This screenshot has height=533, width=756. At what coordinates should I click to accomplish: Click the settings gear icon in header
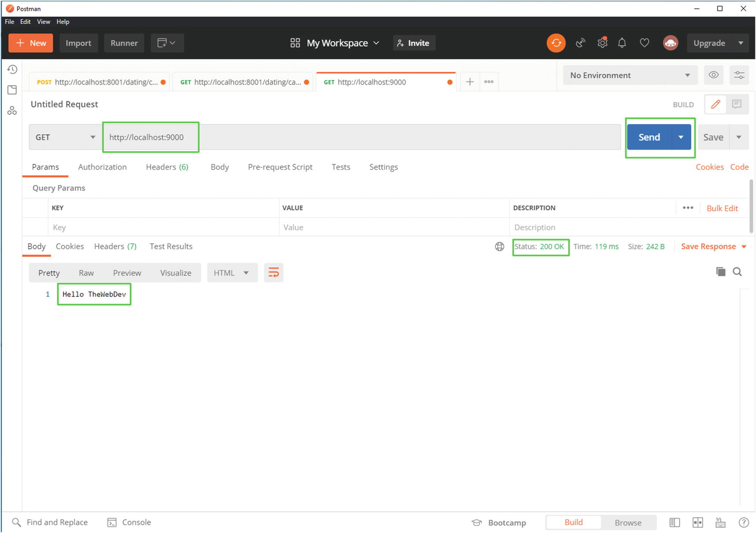point(602,43)
